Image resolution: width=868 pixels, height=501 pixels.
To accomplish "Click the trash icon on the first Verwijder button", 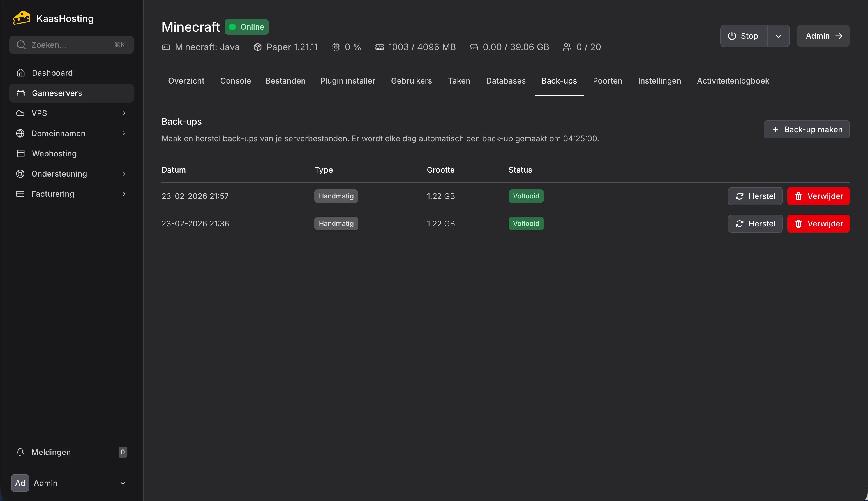I will point(798,196).
